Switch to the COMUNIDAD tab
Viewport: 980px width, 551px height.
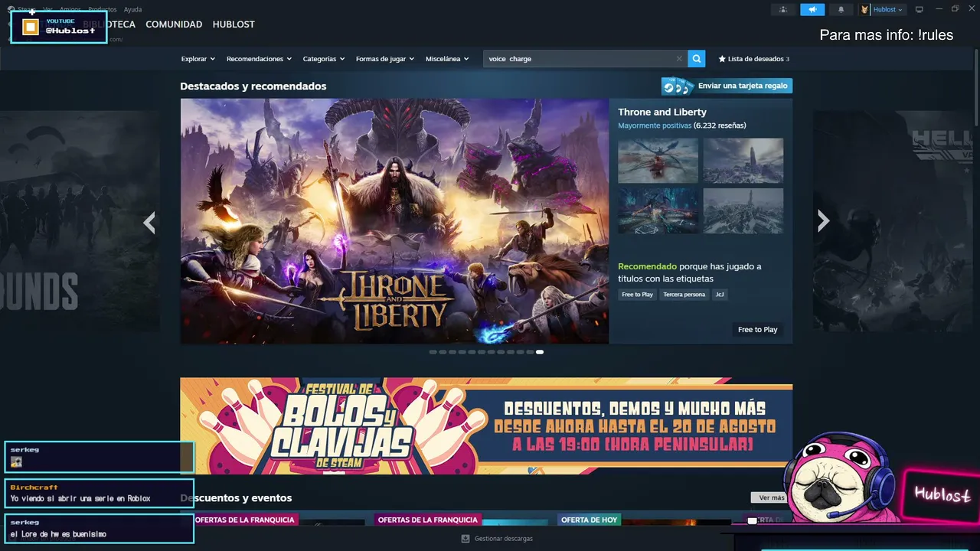[174, 24]
